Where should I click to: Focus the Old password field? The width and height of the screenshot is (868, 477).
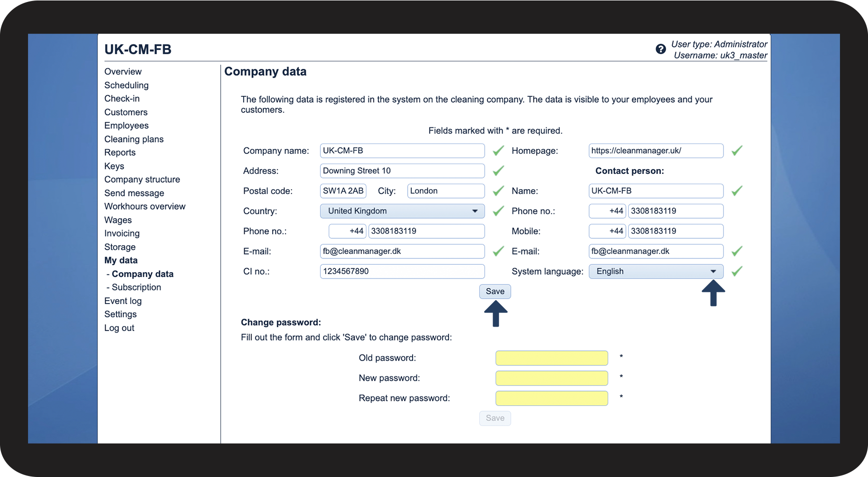pyautogui.click(x=551, y=358)
